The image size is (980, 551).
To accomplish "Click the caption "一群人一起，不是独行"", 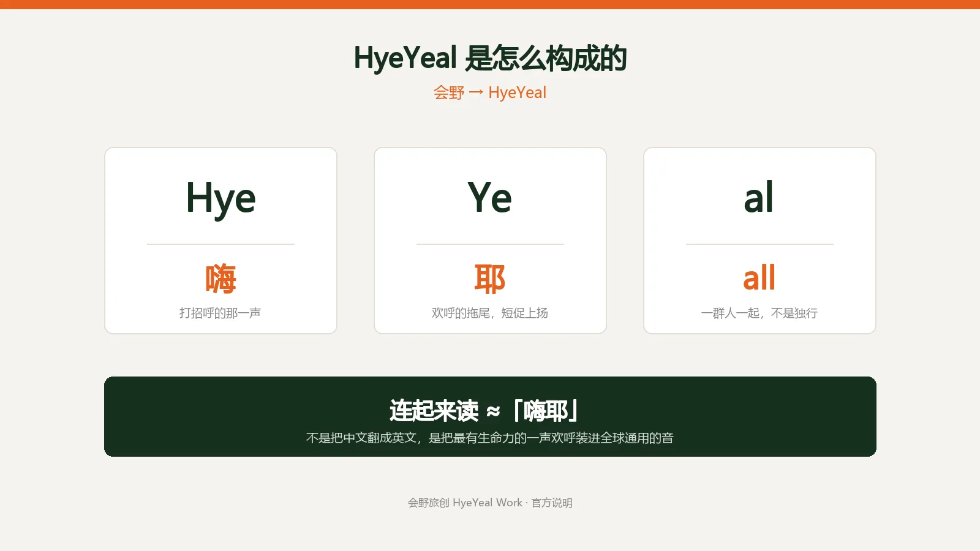I will click(759, 313).
